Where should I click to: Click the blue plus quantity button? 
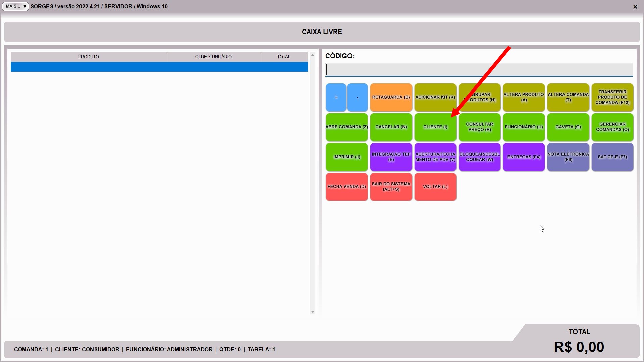coord(336,97)
